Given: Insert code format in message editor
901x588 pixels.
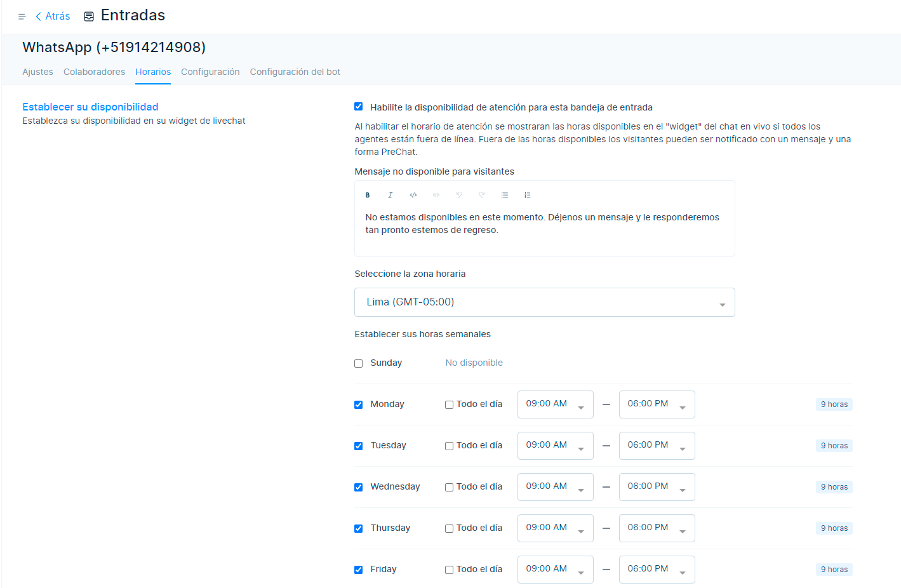Looking at the screenshot, I should [413, 195].
